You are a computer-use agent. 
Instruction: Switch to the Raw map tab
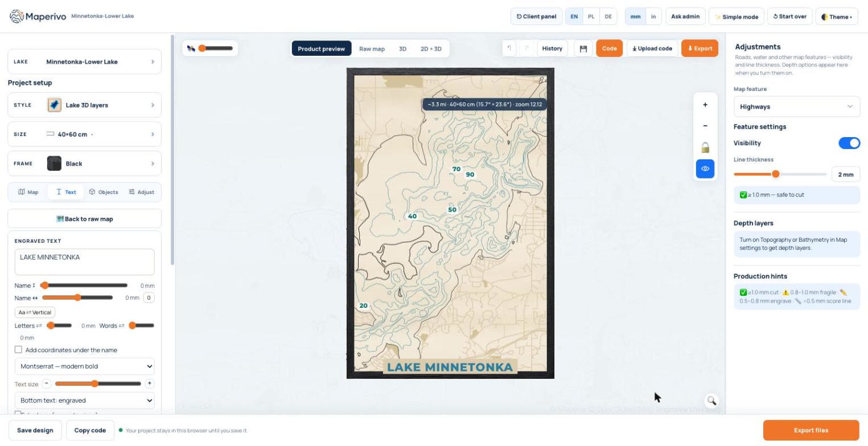[372, 49]
